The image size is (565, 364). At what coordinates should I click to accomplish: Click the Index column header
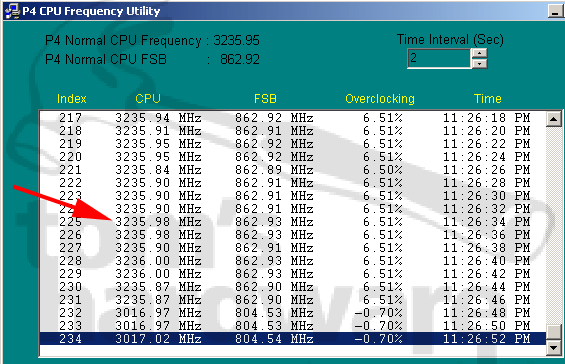(72, 99)
